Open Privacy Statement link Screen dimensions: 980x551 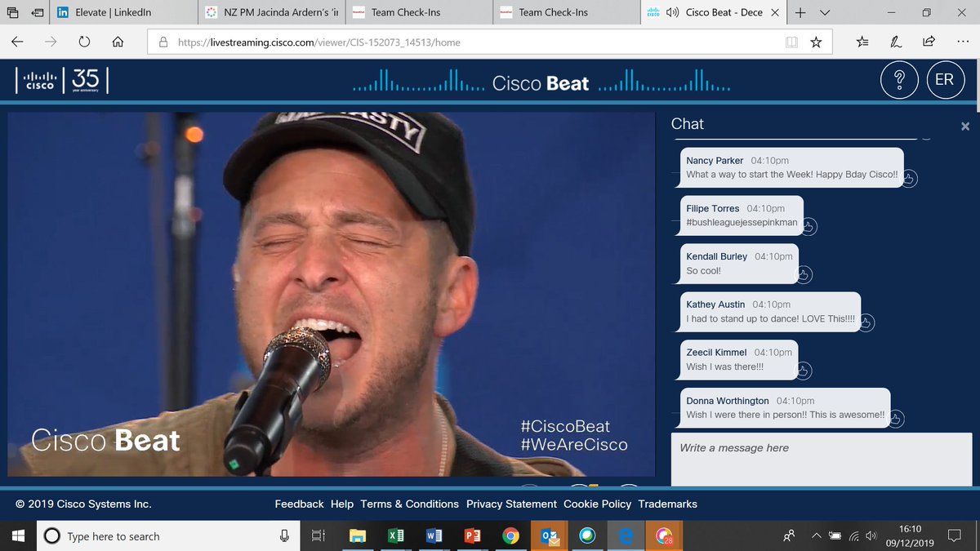click(x=511, y=504)
